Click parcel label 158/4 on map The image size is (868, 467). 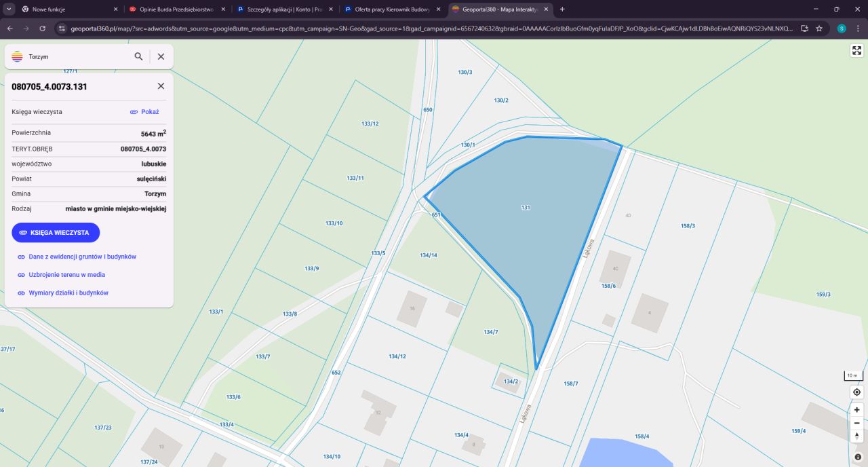[642, 436]
